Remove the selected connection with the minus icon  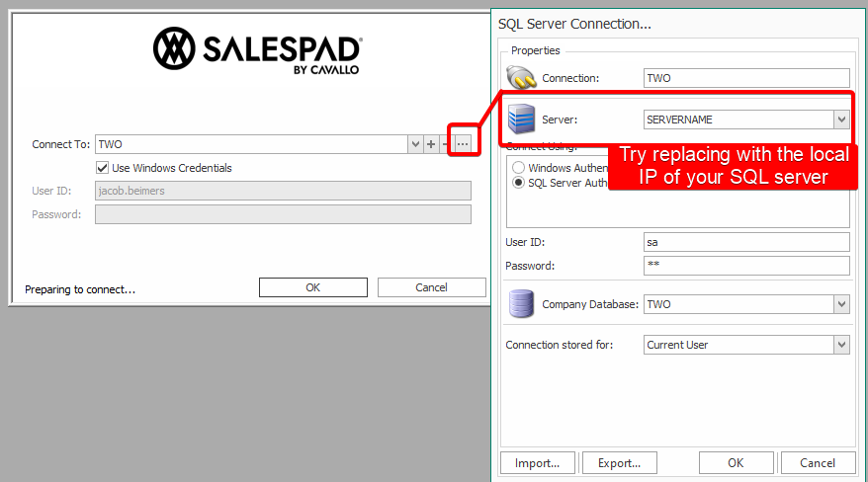click(x=445, y=144)
